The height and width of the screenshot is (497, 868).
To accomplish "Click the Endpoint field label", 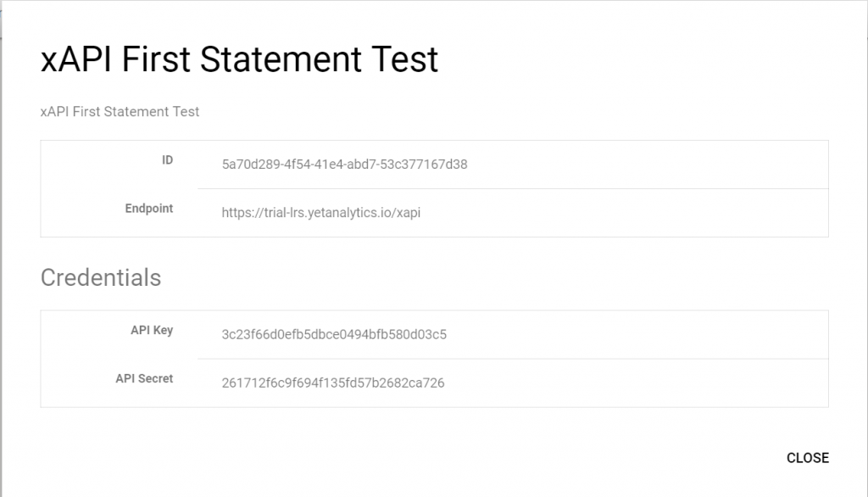I will click(x=149, y=208).
